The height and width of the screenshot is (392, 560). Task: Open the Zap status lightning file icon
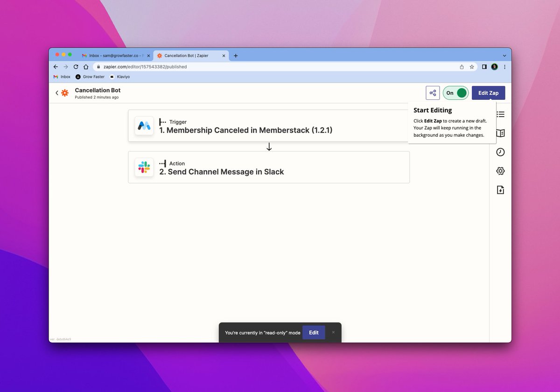(500, 190)
